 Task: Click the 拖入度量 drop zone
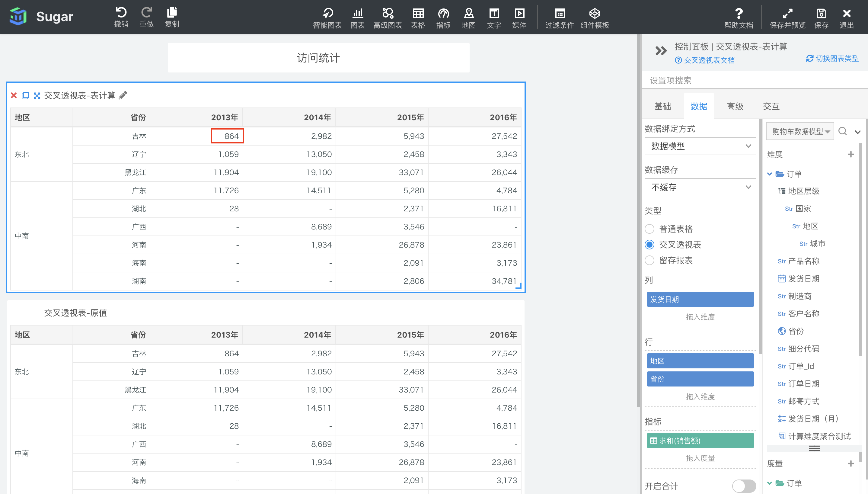coord(700,458)
